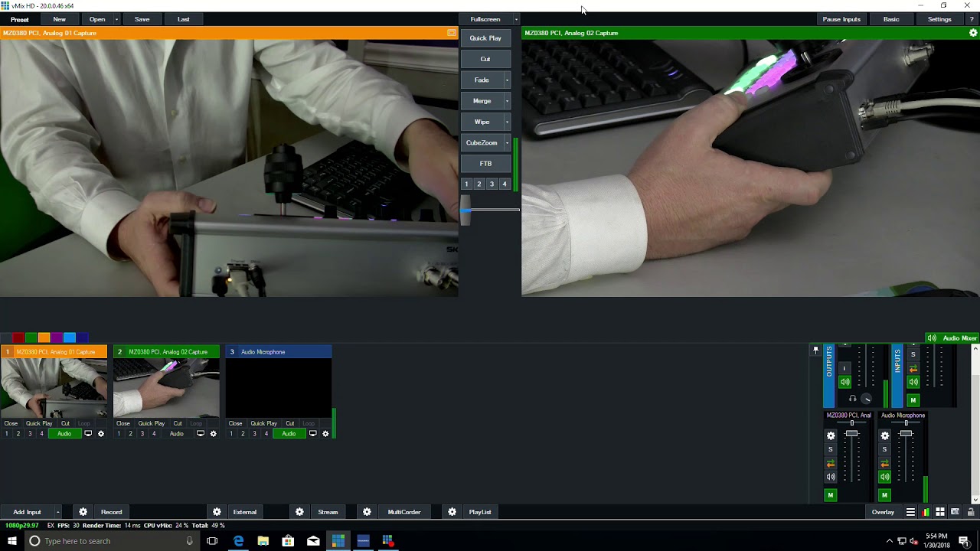980x551 pixels.
Task: Expand the Wipe transition dropdown arrow
Action: [507, 122]
